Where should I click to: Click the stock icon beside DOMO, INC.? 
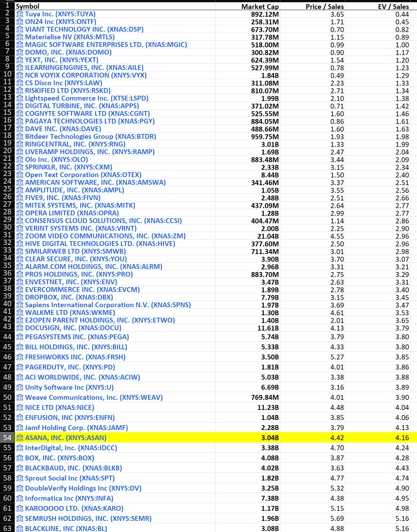point(20,52)
